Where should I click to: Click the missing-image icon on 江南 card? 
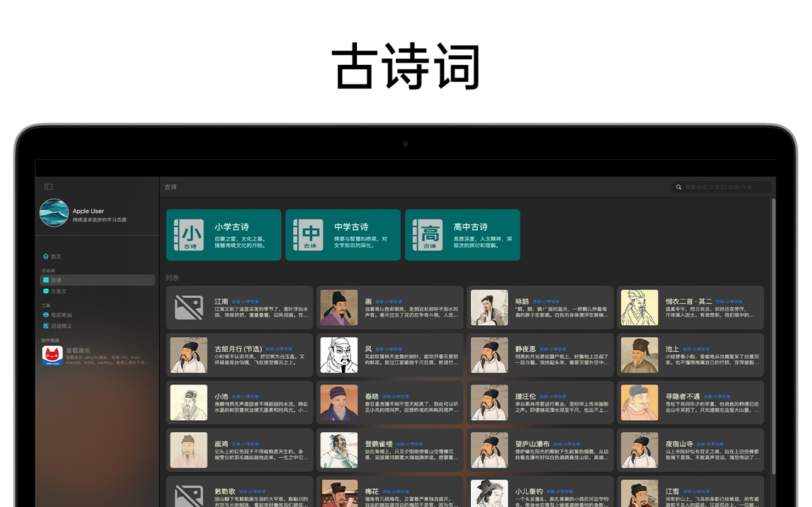pos(189,308)
